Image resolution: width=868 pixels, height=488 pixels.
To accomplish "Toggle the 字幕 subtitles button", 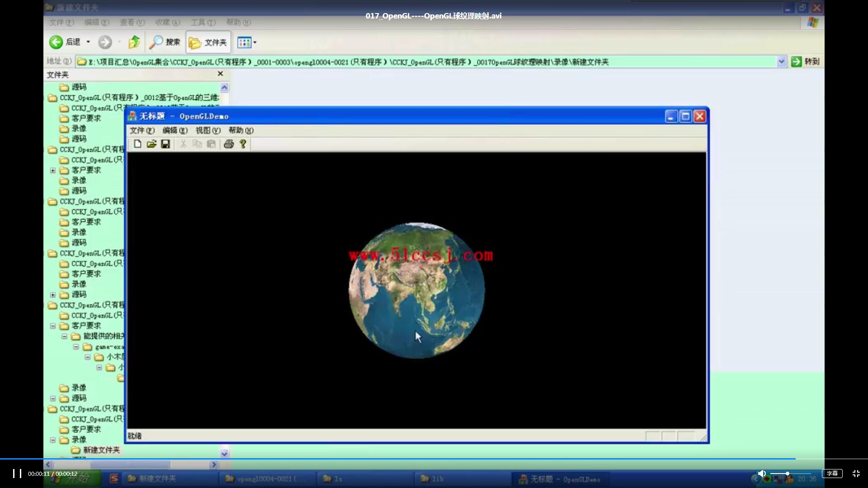I will pyautogui.click(x=832, y=474).
